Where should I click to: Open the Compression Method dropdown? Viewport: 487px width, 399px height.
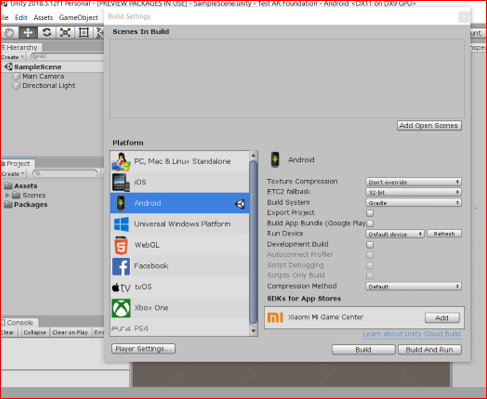413,286
